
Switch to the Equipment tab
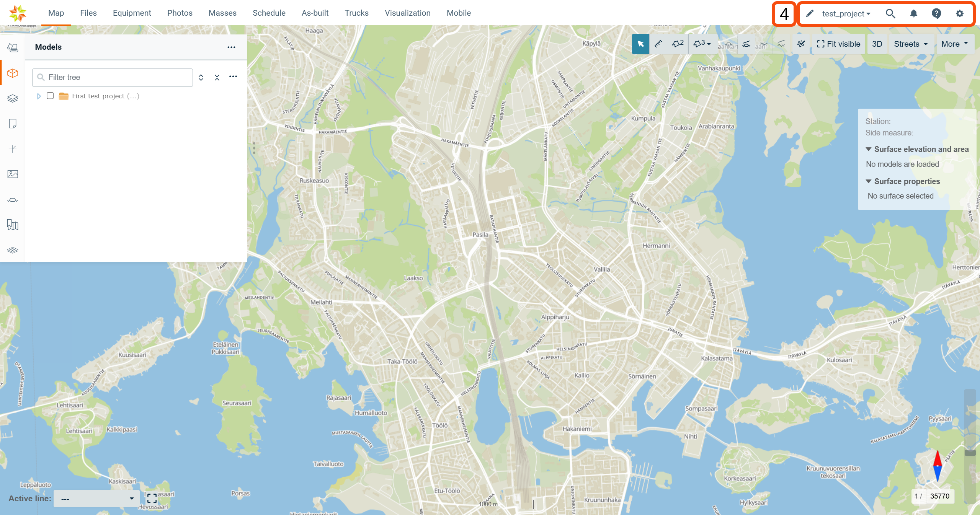(x=132, y=13)
